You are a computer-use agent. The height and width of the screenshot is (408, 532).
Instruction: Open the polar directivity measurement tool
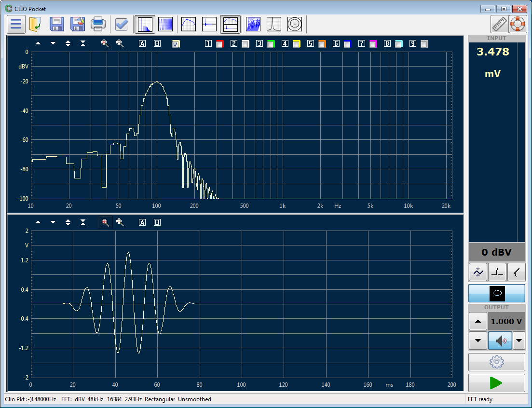(294, 24)
